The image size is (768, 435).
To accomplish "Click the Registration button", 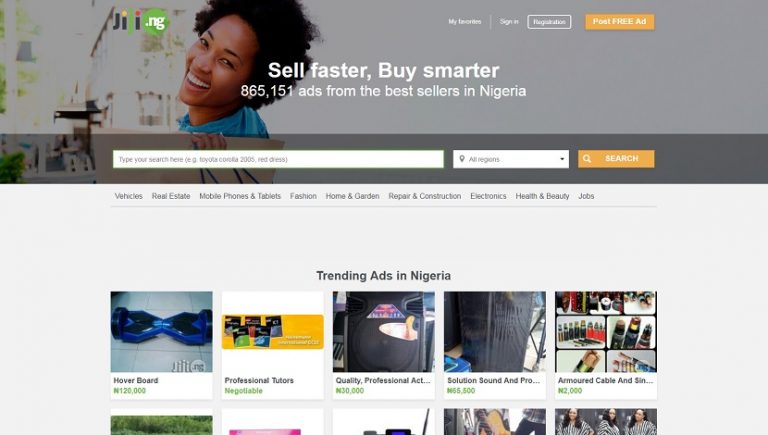I will [x=549, y=22].
